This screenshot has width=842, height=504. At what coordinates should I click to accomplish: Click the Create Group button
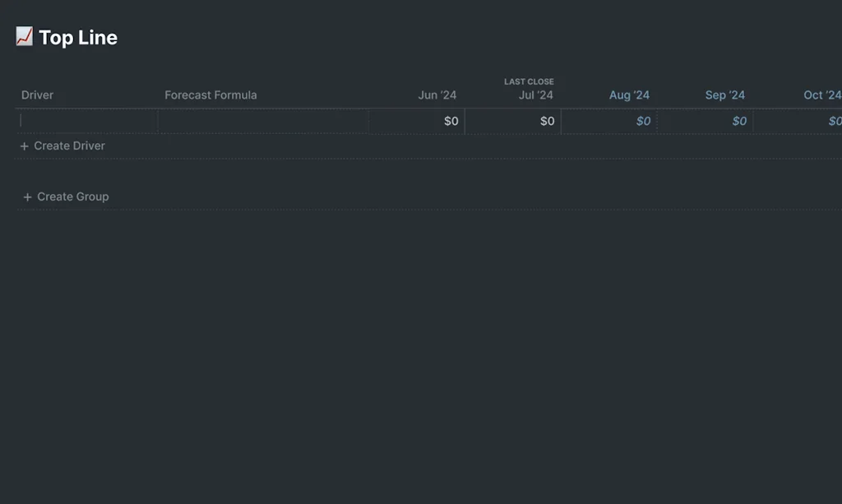[x=72, y=197]
